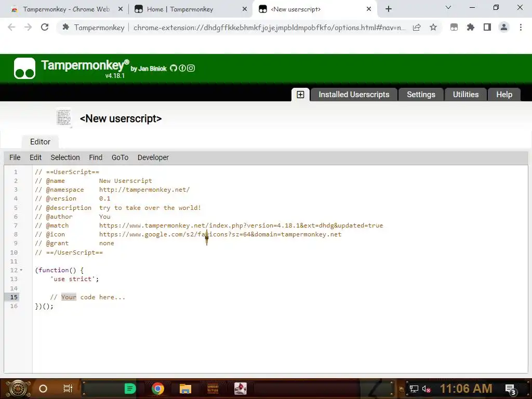
Task: Click the @grant none line
Action: (x=74, y=243)
